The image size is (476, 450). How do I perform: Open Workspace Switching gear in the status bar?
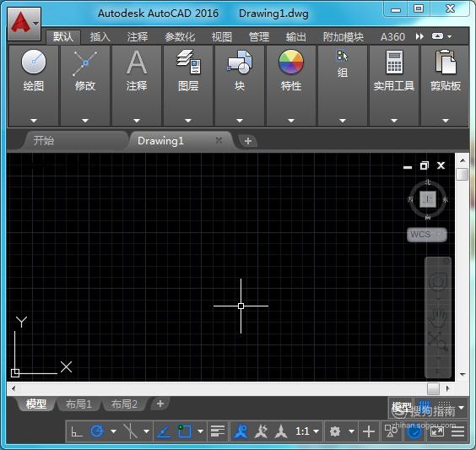tap(335, 431)
